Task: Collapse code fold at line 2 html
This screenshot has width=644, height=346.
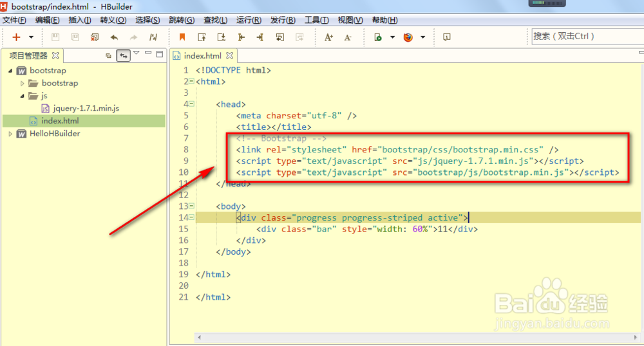Action: pos(191,81)
